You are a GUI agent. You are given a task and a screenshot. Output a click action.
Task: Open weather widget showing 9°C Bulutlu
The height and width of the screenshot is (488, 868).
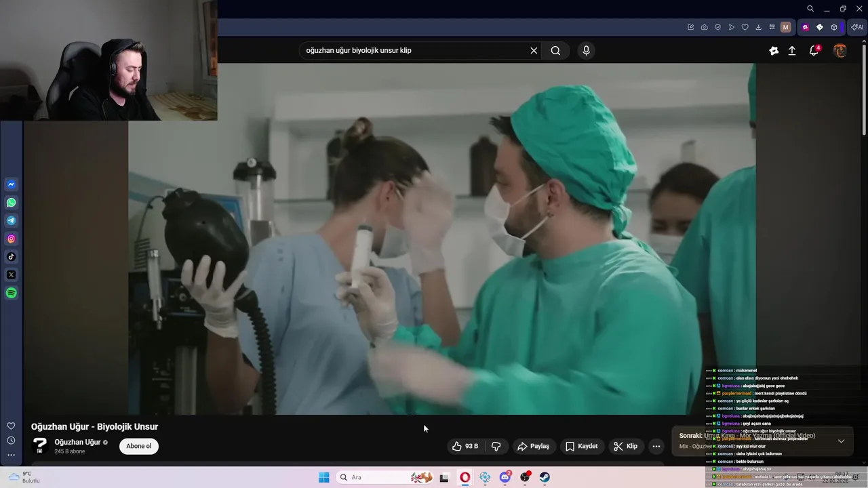(24, 477)
